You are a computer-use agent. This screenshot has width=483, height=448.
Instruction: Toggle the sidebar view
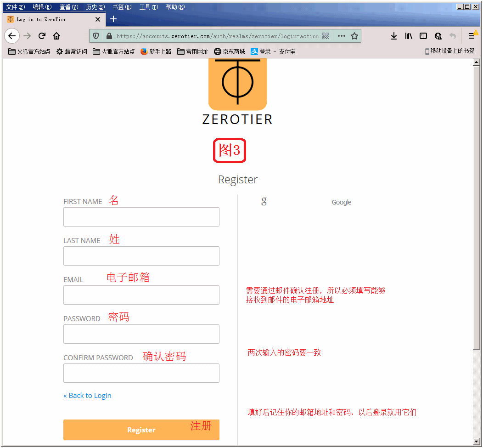pos(423,36)
